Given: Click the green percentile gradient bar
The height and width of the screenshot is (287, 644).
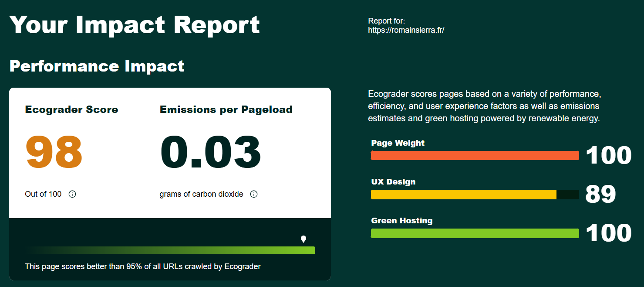Looking at the screenshot, I should (x=170, y=250).
